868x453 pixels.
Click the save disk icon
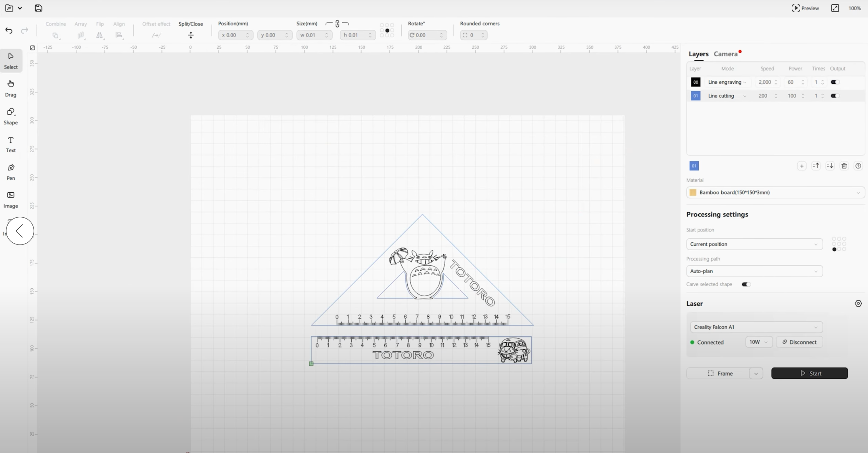38,8
